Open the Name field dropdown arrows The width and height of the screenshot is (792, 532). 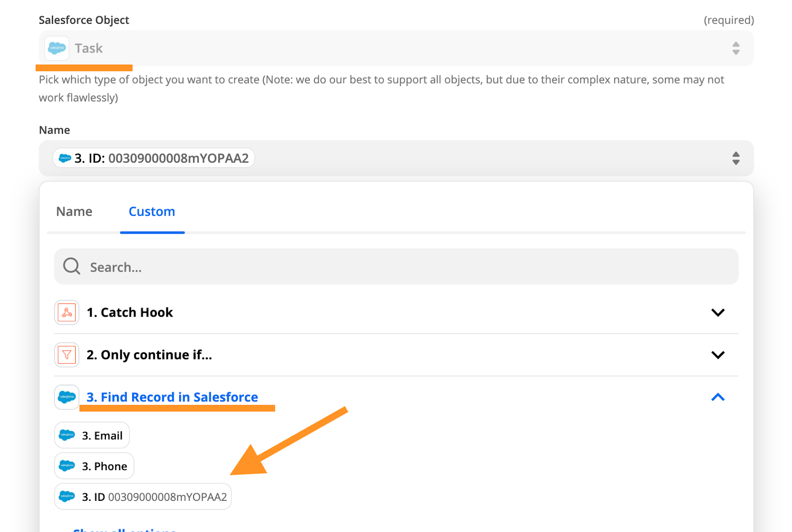coord(736,158)
